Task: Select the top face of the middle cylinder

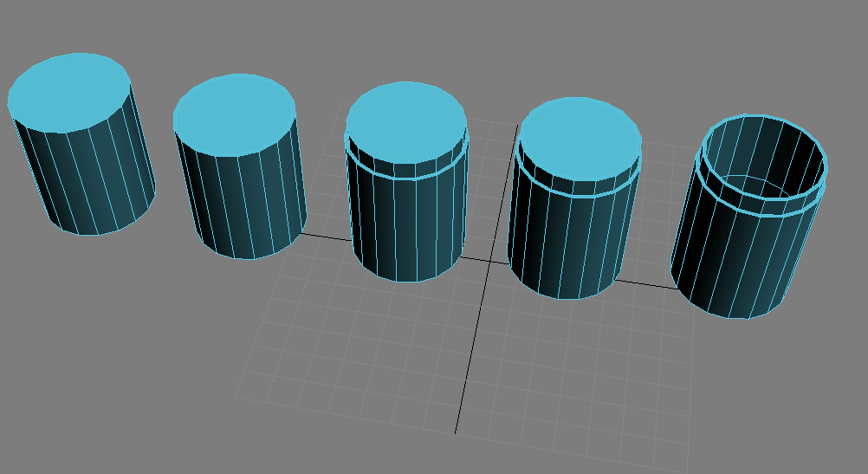Action: [x=406, y=122]
